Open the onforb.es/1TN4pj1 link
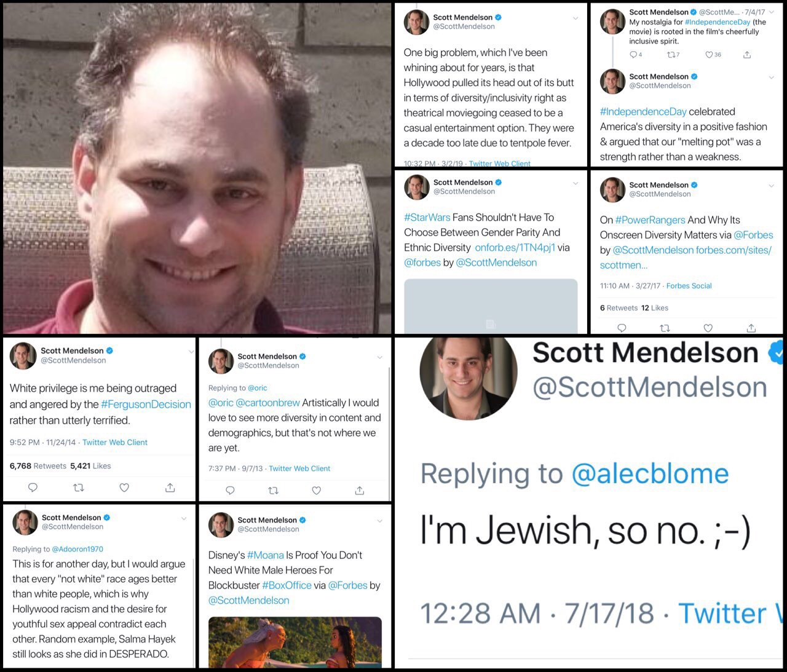The width and height of the screenshot is (787, 672). [x=515, y=247]
